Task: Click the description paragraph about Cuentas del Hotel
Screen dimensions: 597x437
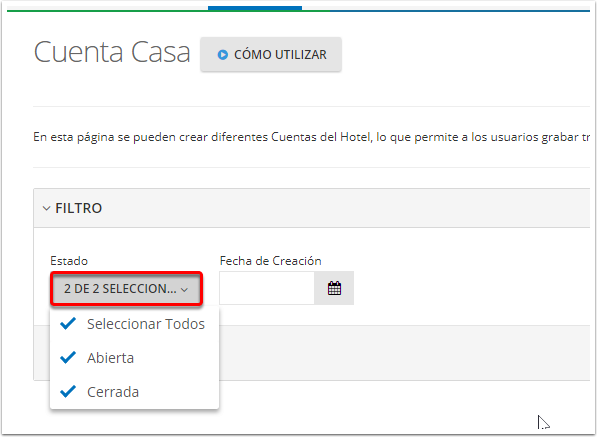Action: click(311, 137)
